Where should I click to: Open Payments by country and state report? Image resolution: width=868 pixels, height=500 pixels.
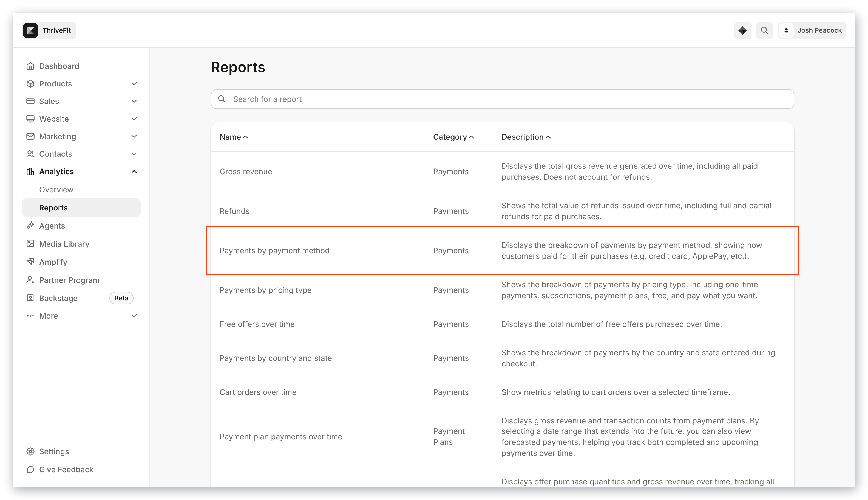276,358
